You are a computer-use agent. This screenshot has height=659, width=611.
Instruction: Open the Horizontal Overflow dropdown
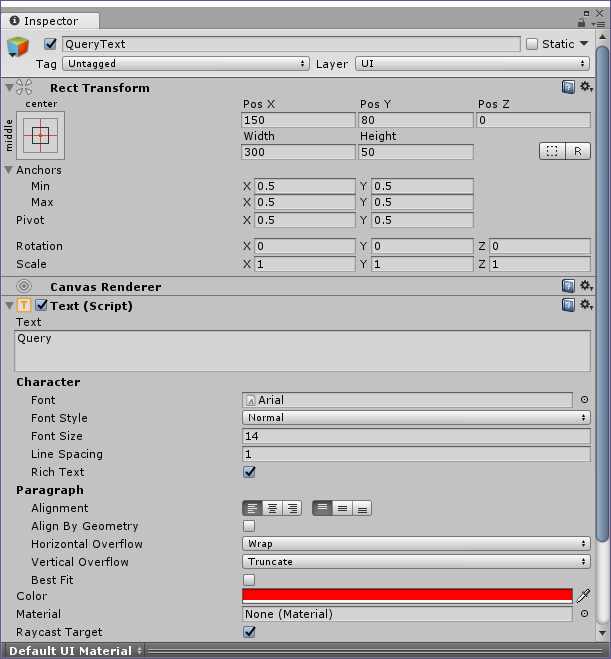tap(416, 543)
